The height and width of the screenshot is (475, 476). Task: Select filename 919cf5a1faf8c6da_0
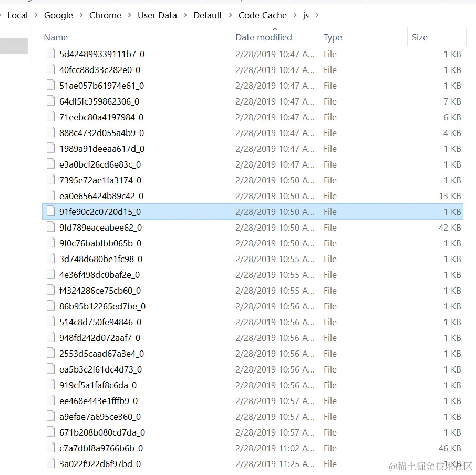click(98, 385)
